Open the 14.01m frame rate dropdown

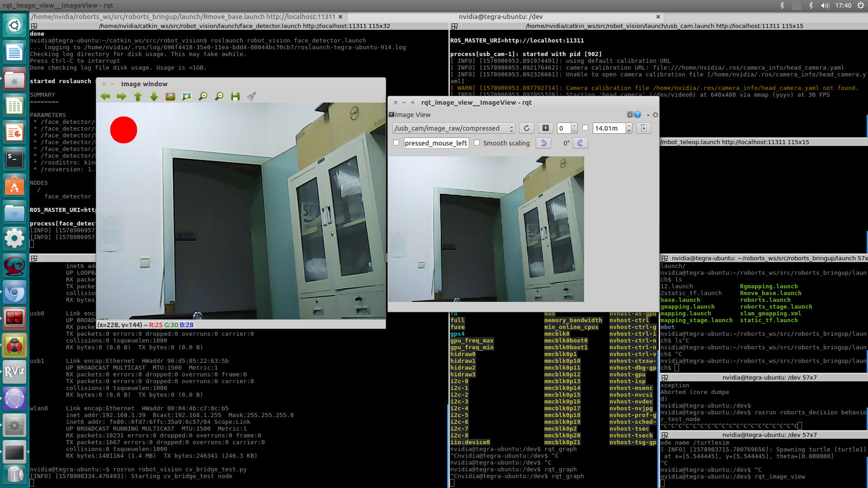(628, 128)
